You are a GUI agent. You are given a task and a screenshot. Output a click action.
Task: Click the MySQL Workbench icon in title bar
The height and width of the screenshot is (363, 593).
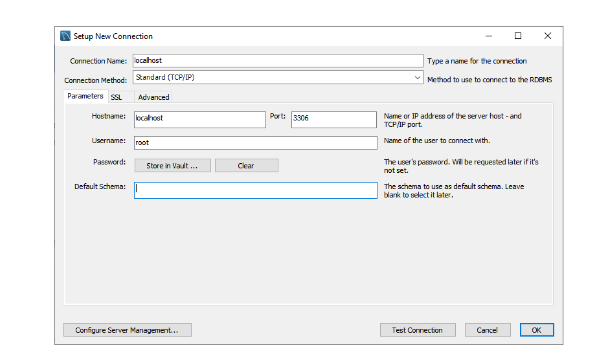point(65,36)
